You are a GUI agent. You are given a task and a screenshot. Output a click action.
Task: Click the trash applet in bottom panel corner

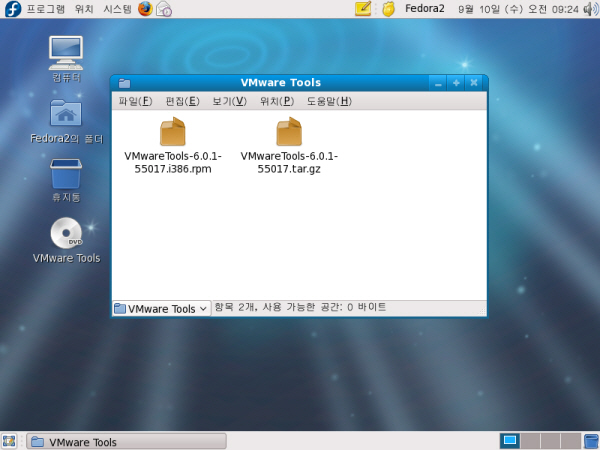(592, 441)
